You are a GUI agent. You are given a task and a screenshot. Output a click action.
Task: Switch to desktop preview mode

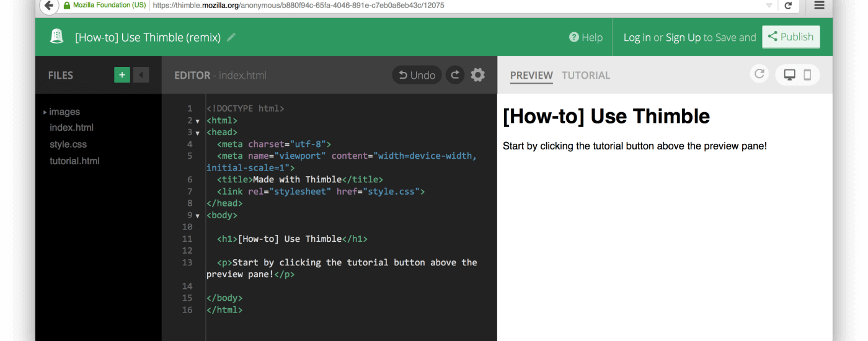point(789,75)
